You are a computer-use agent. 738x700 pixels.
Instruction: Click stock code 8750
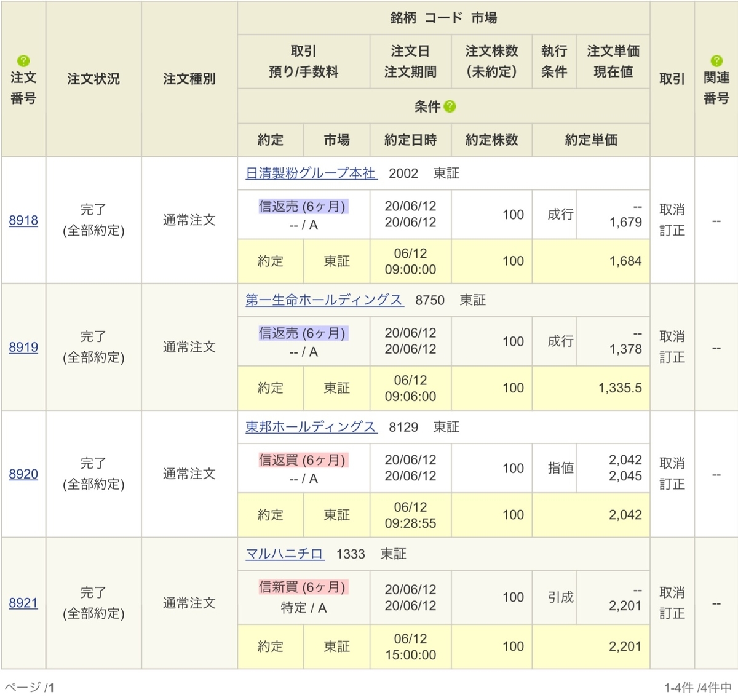(x=430, y=300)
